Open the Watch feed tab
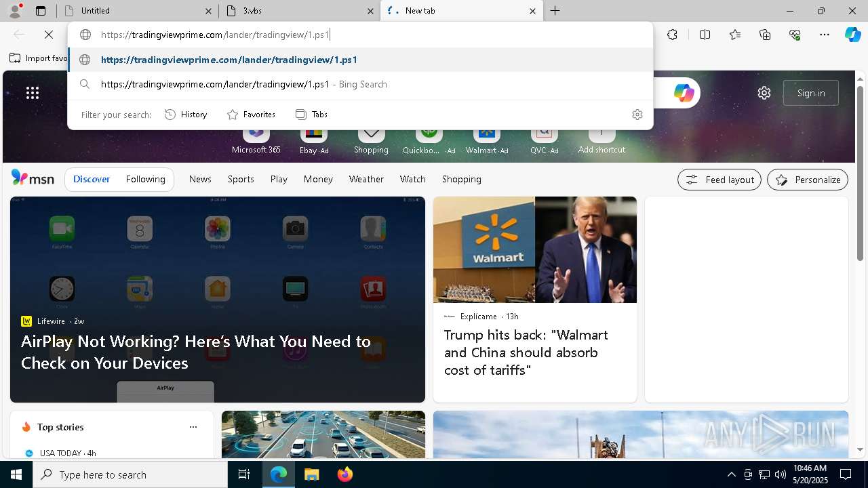 (413, 179)
